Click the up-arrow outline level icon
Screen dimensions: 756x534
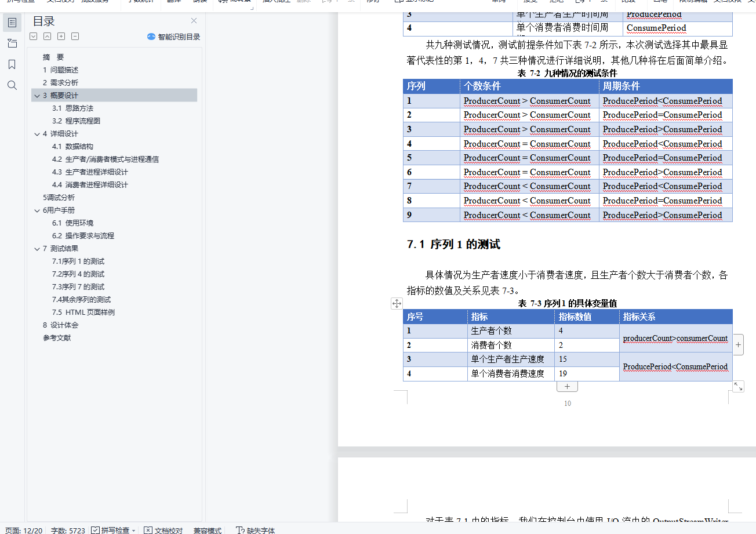click(48, 37)
